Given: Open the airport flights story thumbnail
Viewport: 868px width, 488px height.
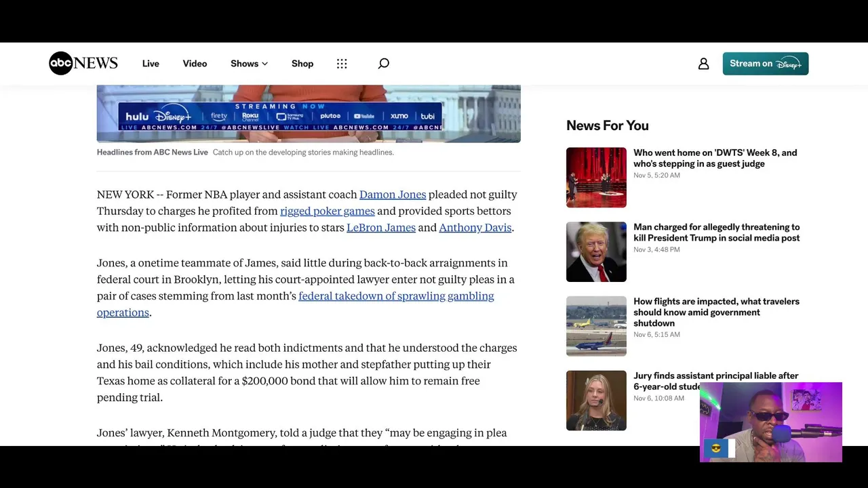Looking at the screenshot, I should coord(596,326).
